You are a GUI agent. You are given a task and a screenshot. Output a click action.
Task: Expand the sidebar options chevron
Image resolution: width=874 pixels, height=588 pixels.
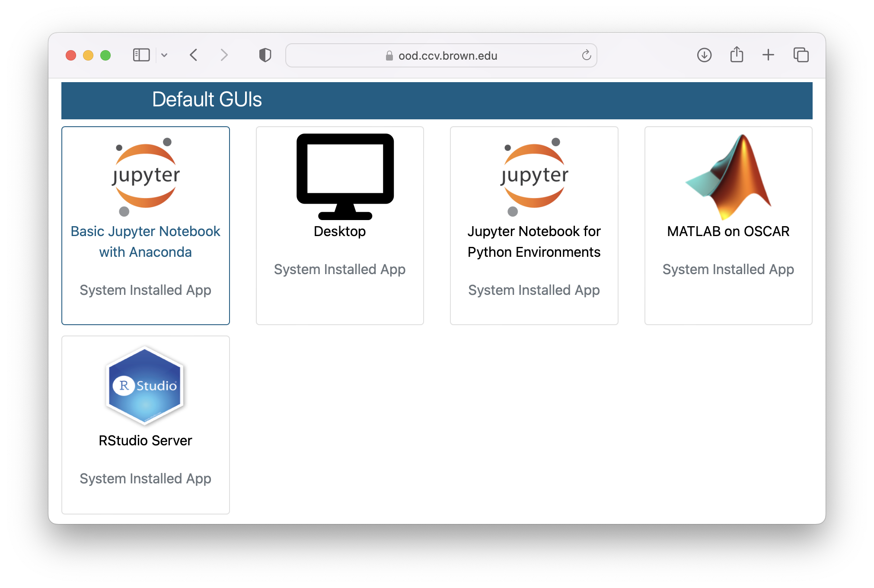(x=164, y=55)
